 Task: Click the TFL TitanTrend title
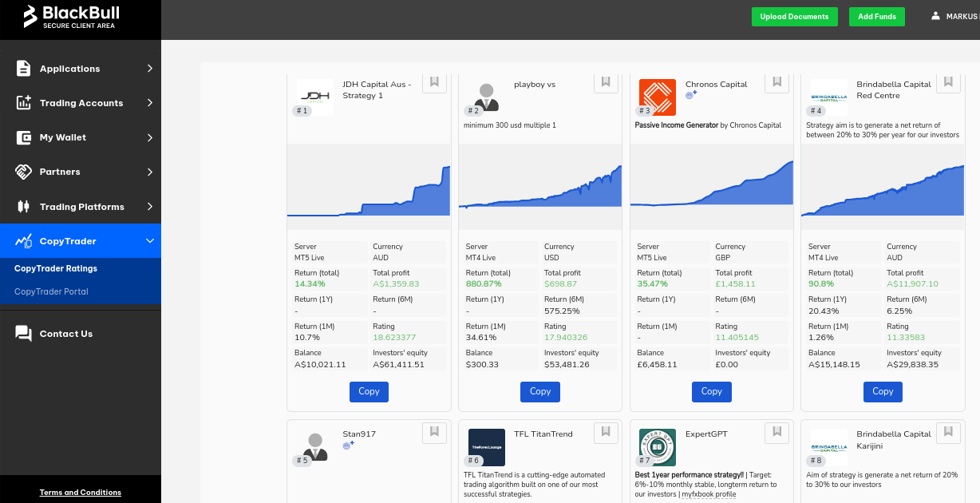click(x=543, y=434)
